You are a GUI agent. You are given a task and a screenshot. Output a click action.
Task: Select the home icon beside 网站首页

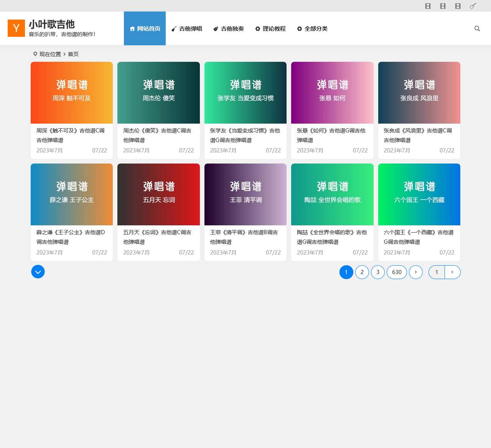[x=132, y=28]
